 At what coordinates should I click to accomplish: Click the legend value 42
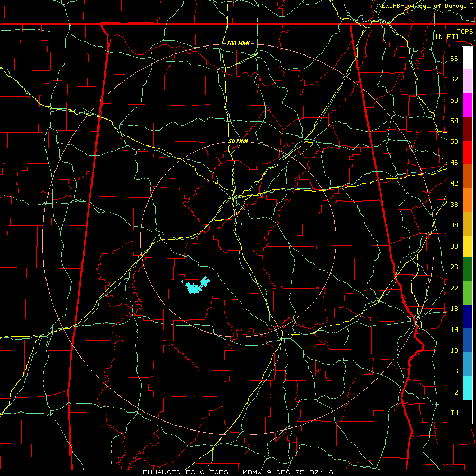[454, 183]
